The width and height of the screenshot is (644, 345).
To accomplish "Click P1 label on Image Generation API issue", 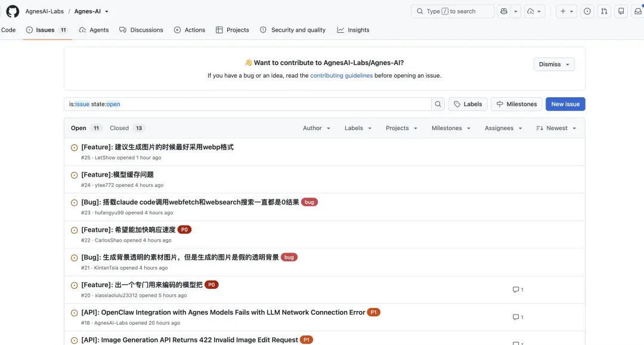I will pos(306,340).
